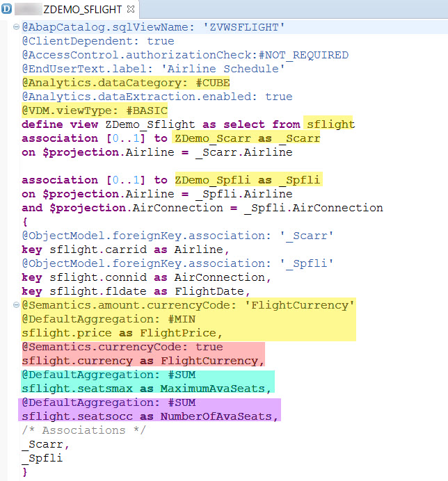Collapse the annotation block at @AbapCatalog.sqlViewName
This screenshot has width=448, height=481.
pos(16,27)
